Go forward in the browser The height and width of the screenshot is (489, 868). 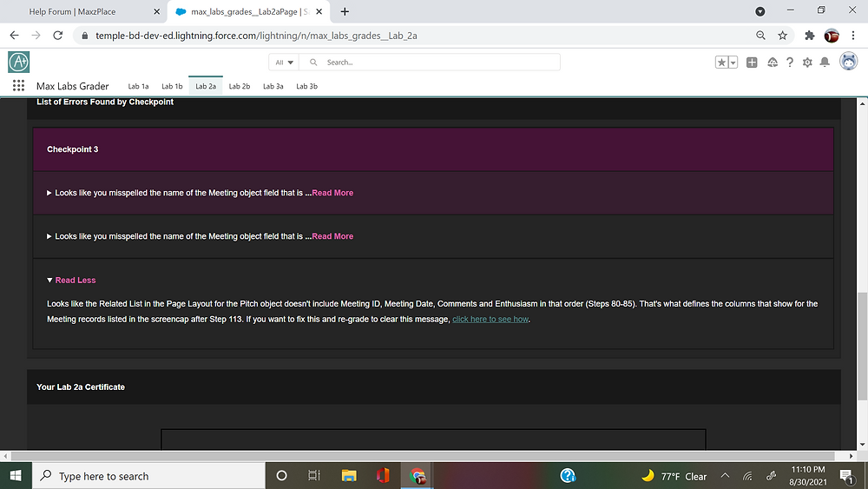[36, 36]
